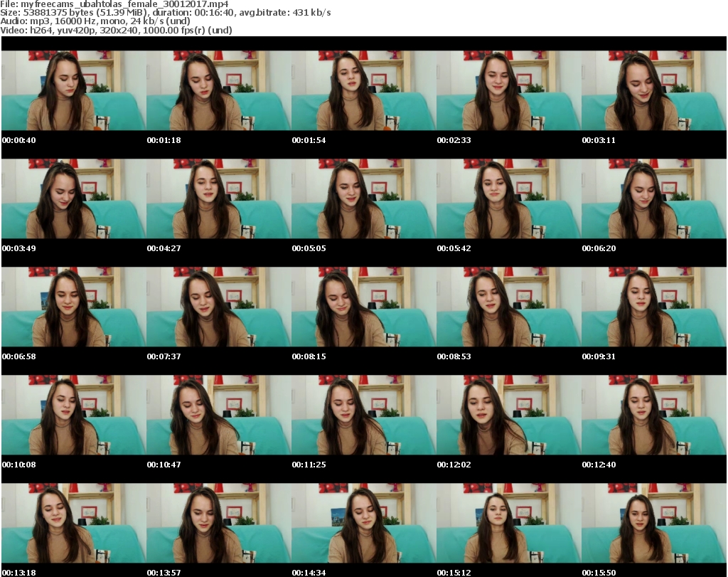This screenshot has height=577, width=728.
Task: Click the 00:14:34 timestamp label
Action: click(309, 573)
